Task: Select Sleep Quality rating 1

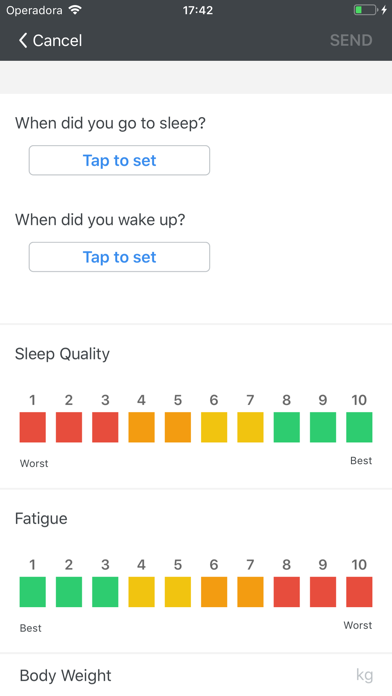Action: [x=32, y=427]
